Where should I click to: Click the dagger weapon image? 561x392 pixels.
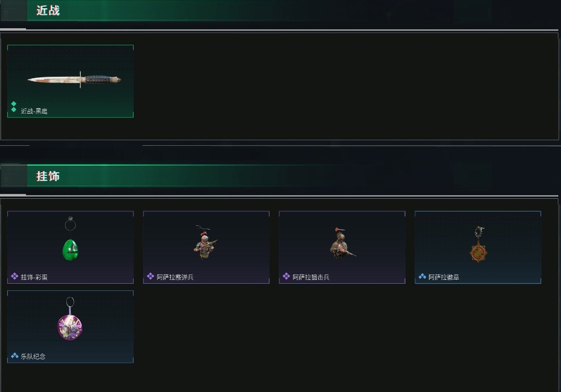pos(75,80)
